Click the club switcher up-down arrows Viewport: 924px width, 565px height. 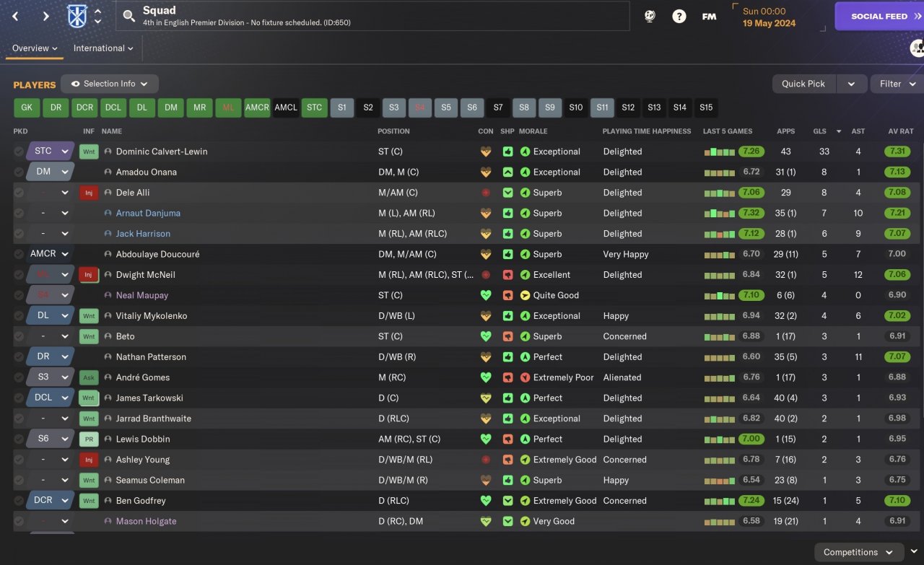(x=98, y=16)
